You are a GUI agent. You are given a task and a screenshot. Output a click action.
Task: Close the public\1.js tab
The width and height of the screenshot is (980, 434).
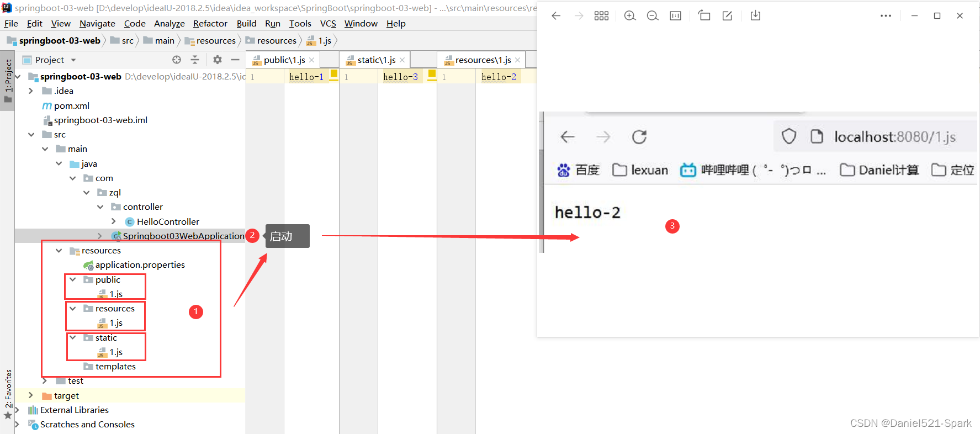[x=312, y=60]
